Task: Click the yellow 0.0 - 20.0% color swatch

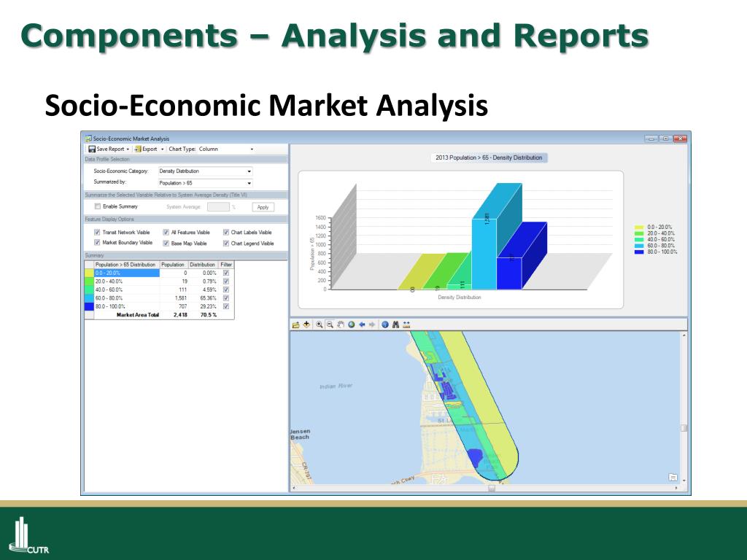Action: [89, 273]
